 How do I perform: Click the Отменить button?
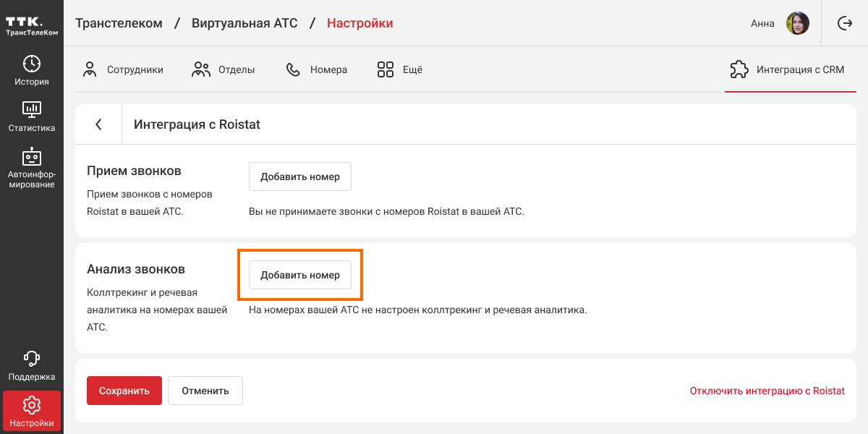(x=205, y=391)
